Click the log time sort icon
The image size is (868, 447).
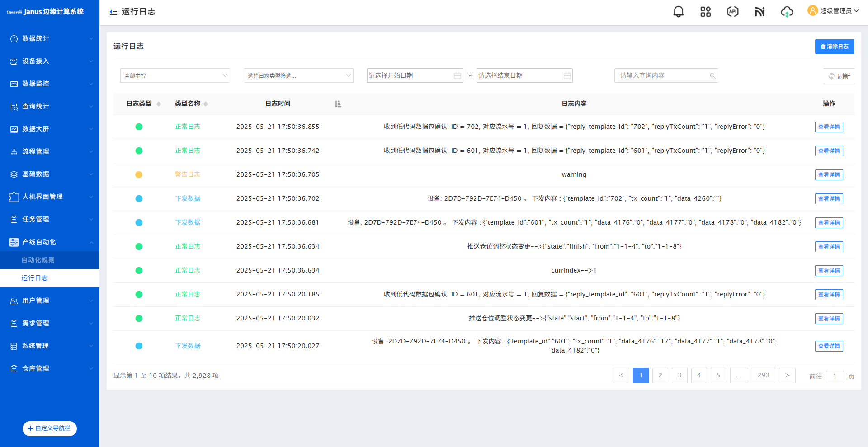(x=338, y=104)
